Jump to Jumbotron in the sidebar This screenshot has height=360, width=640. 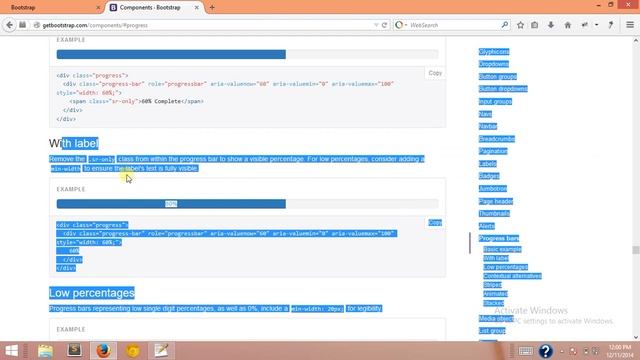pyautogui.click(x=493, y=189)
